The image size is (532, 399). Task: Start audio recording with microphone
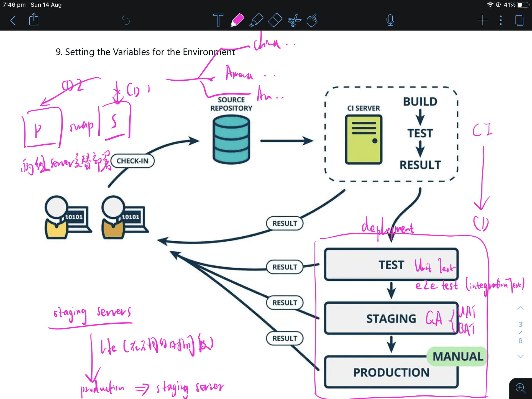[x=390, y=20]
